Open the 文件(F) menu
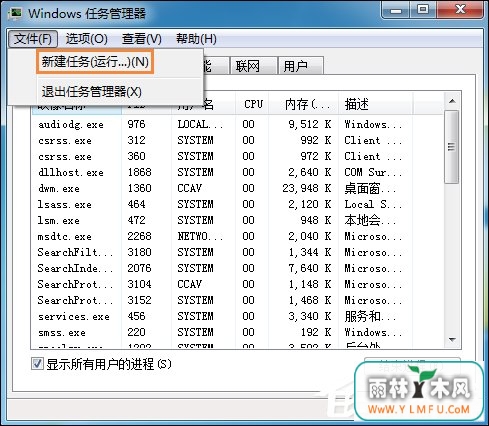Viewport: 489px width, 426px height. [x=33, y=39]
